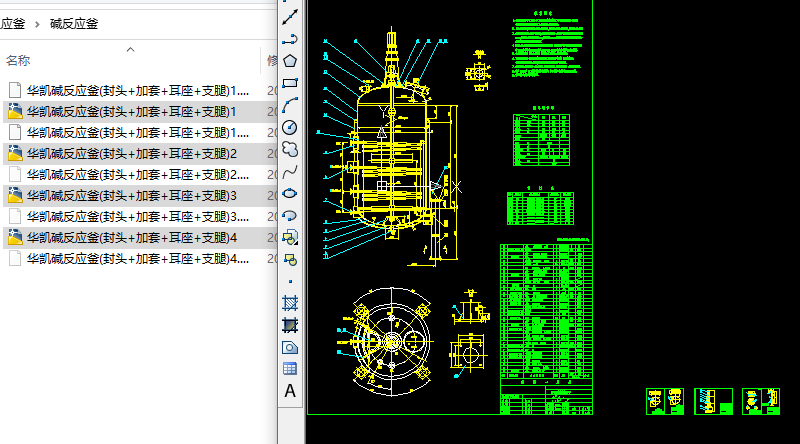Choose the Revision Cloud tool
The image size is (800, 444).
[x=290, y=149]
